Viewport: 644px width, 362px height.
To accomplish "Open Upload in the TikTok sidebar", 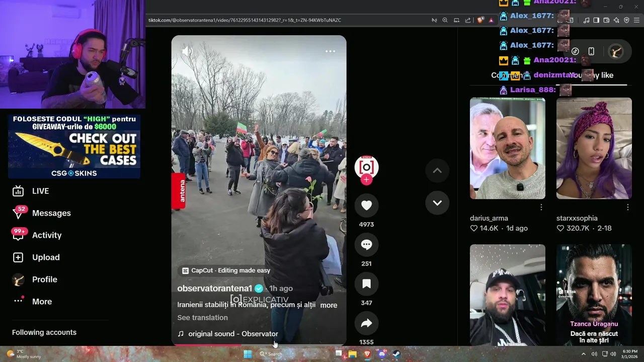I will 46,257.
